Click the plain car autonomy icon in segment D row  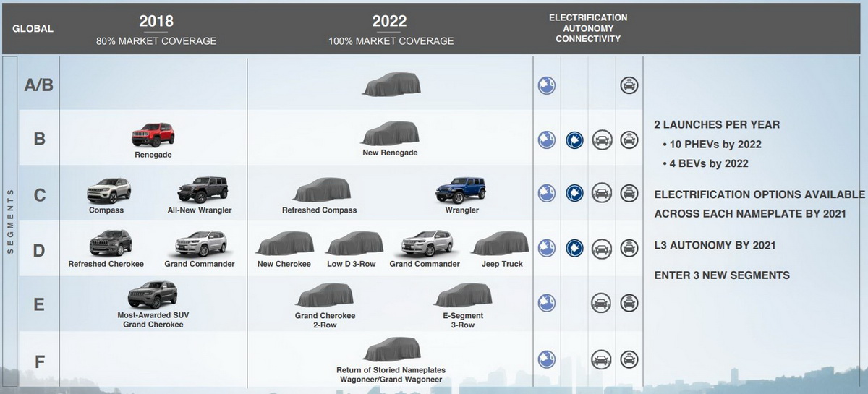[x=602, y=248]
